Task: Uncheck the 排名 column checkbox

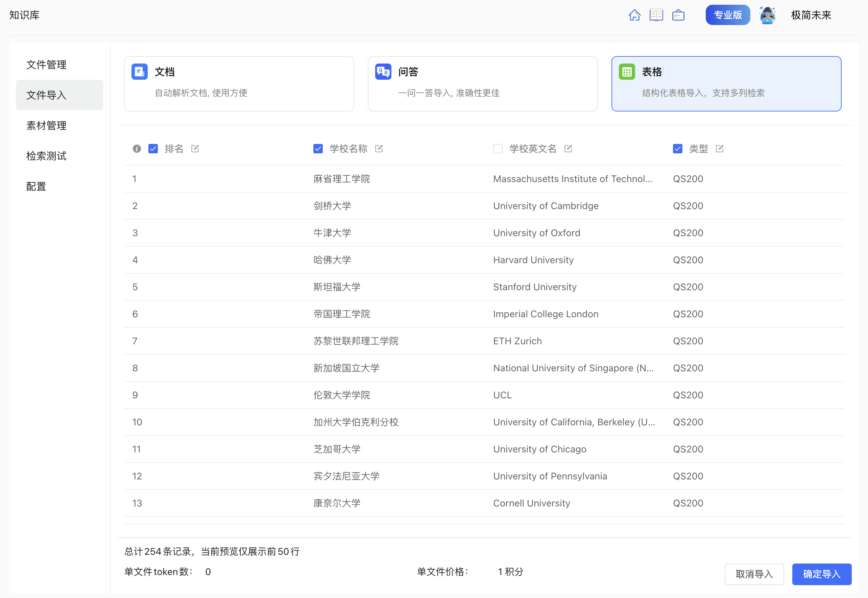Action: coord(153,149)
